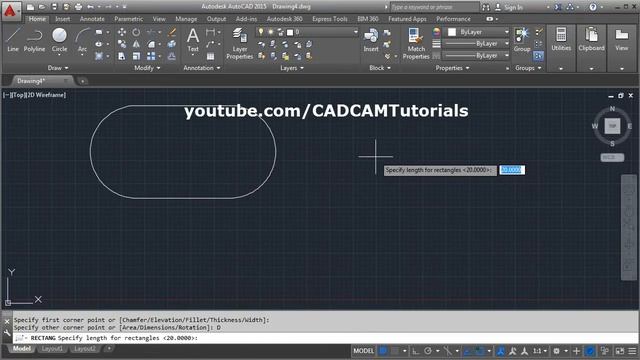Open the lineweight ByLayer dropdown

point(476,43)
